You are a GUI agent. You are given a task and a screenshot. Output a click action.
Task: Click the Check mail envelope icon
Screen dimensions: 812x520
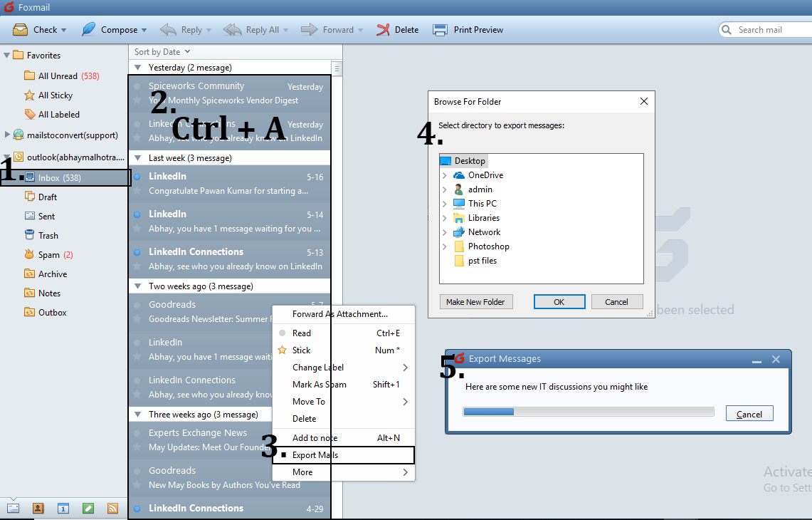pyautogui.click(x=20, y=29)
